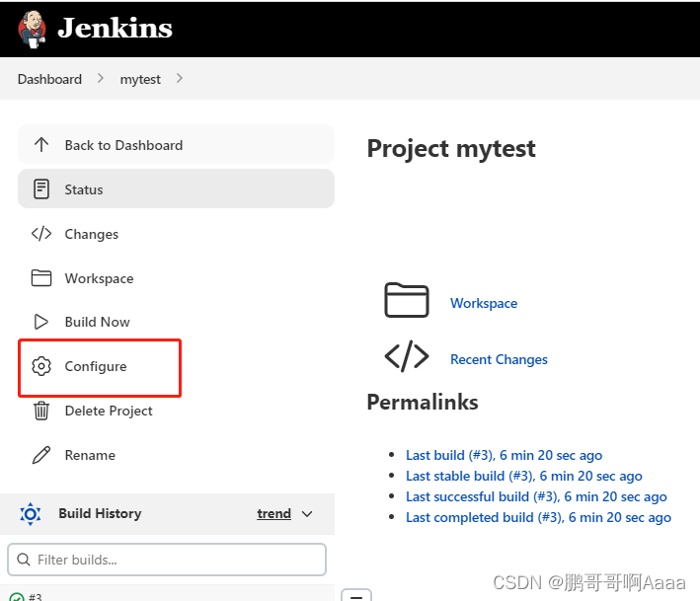Viewport: 700px width, 601px height.
Task: Click the up-arrow Back to Dashboard icon
Action: coord(41,144)
